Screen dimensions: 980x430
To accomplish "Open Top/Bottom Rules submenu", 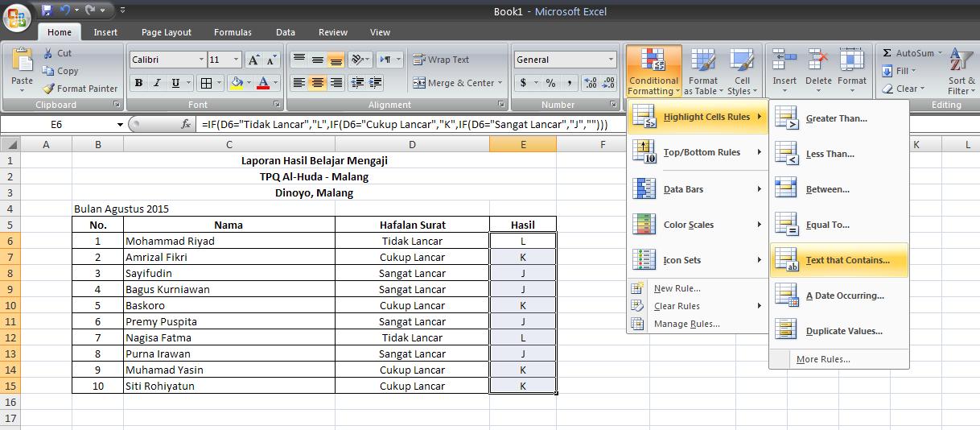I will coord(697,152).
